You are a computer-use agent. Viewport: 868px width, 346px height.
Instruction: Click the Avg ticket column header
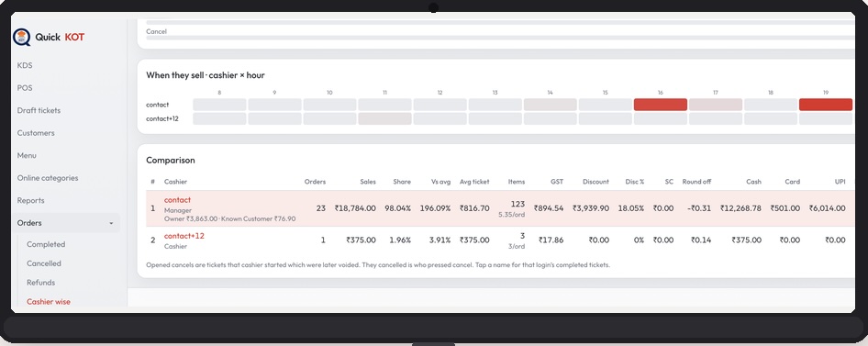pyautogui.click(x=474, y=182)
